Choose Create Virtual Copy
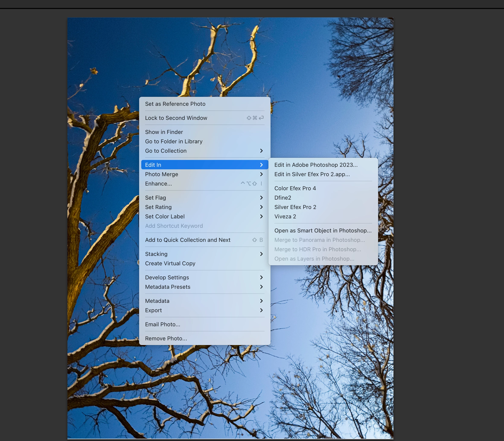This screenshot has width=504, height=441. (170, 263)
